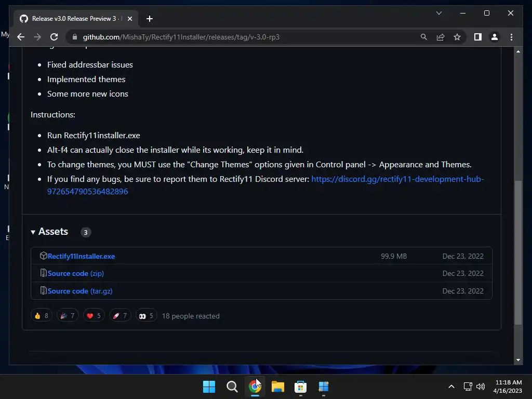Download Source code (zip)
The height and width of the screenshot is (399, 532).
pos(76,273)
